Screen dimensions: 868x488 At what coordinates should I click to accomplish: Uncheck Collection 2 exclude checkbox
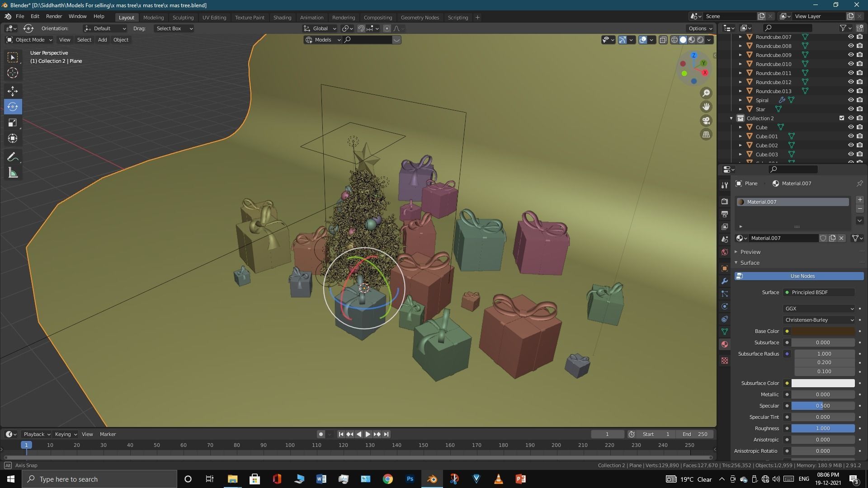(841, 118)
